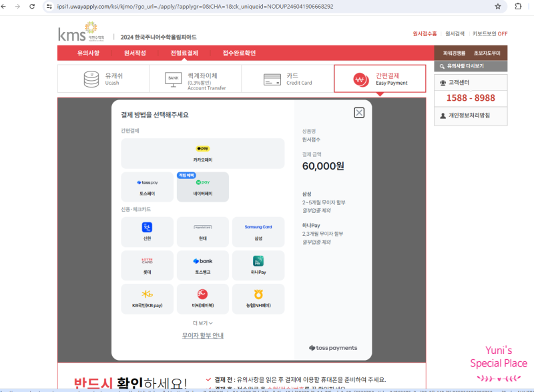Pick the Samsung Card 삼성 payment icon
Image resolution: width=534 pixels, height=392 pixels.
click(260, 232)
